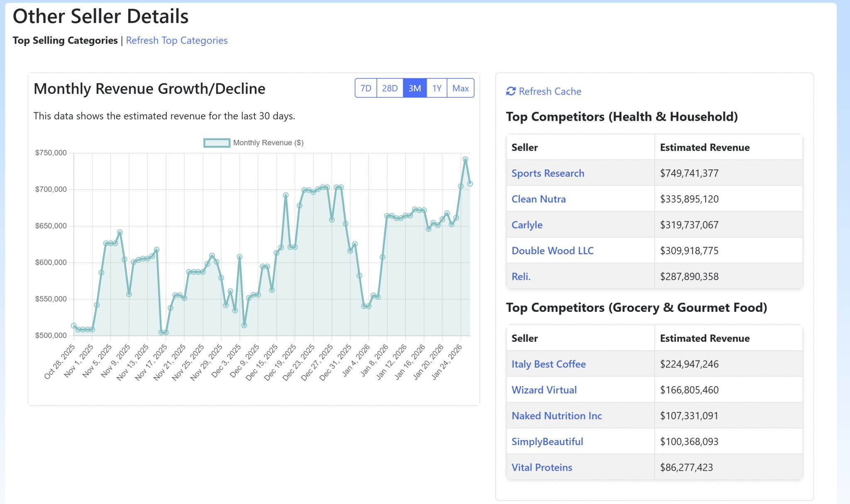Select the 3M range tab
Image resolution: width=850 pixels, height=504 pixels.
(415, 88)
